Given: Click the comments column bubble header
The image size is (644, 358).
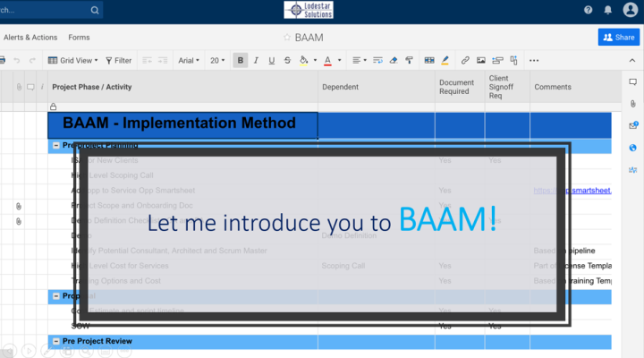Looking at the screenshot, I should pyautogui.click(x=30, y=87).
